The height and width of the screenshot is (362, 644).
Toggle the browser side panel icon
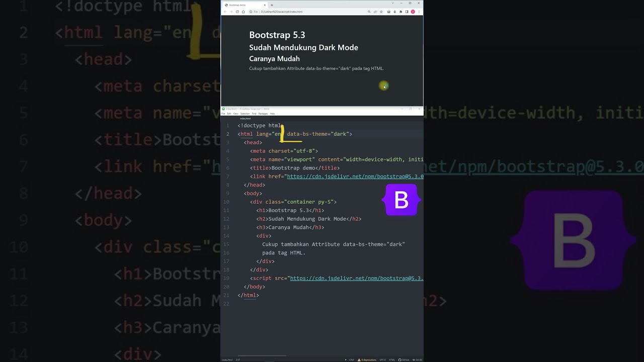(407, 12)
